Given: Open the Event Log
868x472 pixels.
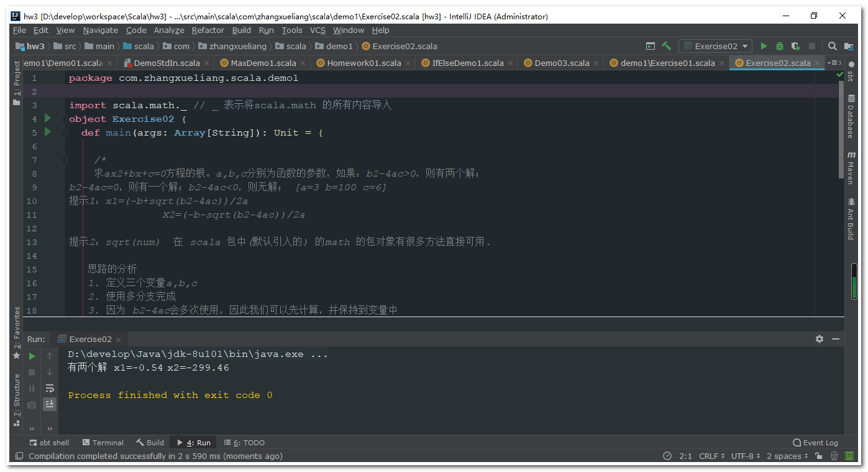Looking at the screenshot, I should pos(815,443).
